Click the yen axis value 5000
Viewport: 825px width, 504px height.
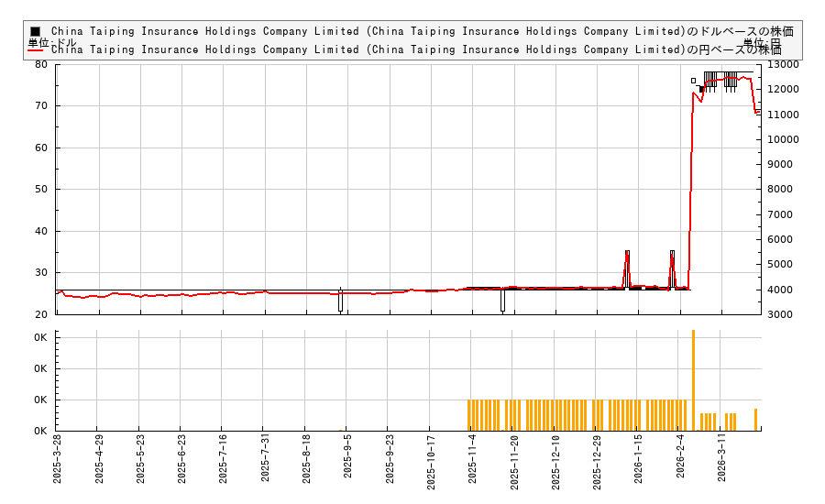[x=780, y=264]
